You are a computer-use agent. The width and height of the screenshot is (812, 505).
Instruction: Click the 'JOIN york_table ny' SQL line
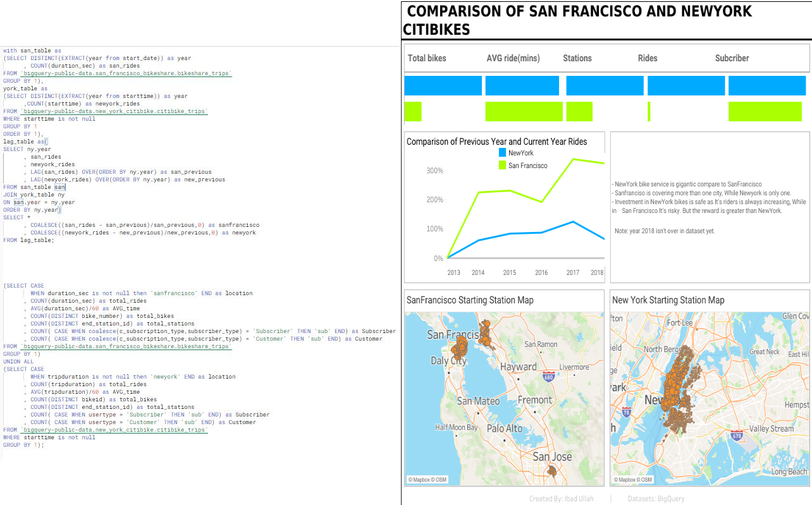34,195
